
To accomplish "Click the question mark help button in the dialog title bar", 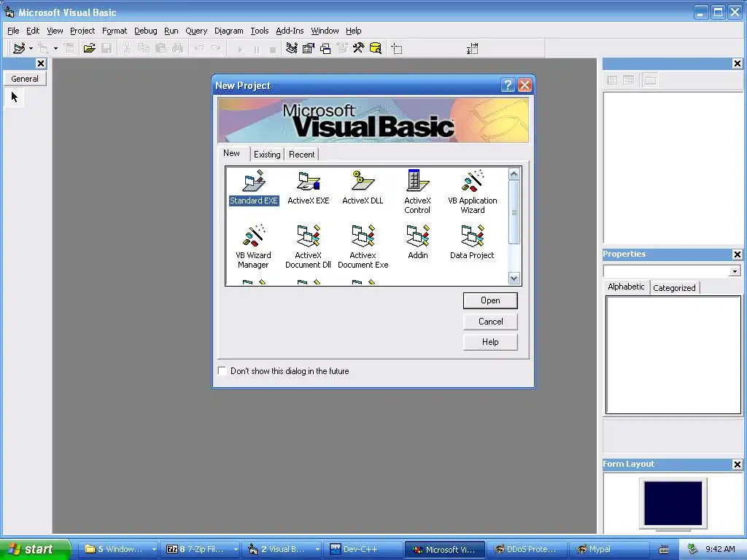I will click(508, 85).
